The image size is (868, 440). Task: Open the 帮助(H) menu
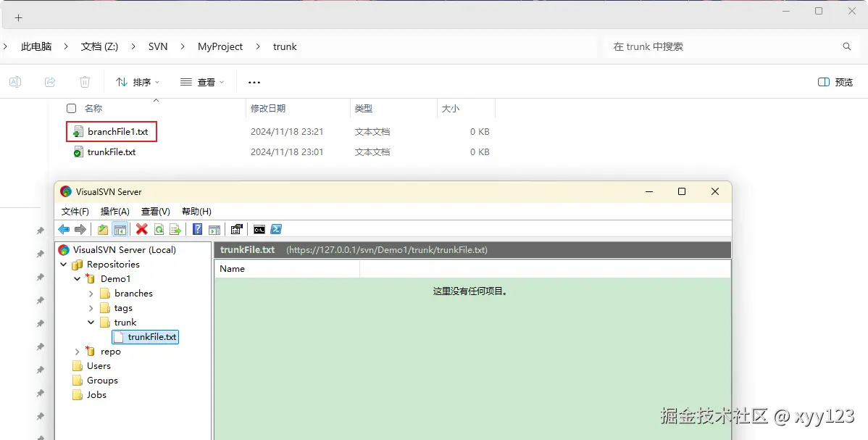click(196, 212)
